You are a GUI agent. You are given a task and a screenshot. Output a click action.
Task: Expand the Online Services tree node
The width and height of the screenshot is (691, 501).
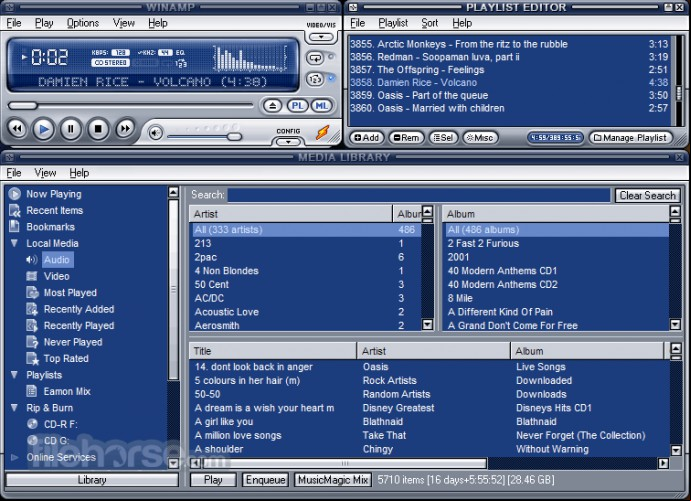[x=14, y=457]
